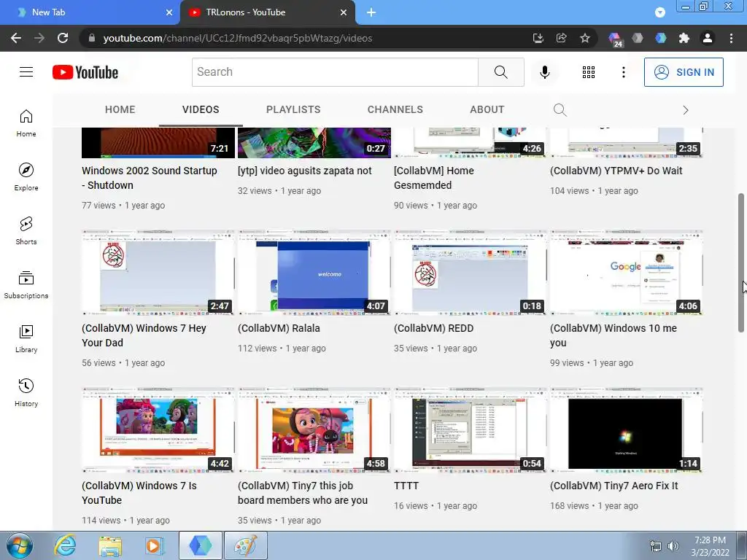Image resolution: width=747 pixels, height=560 pixels.
Task: Click the volume speaker tray icon
Action: pos(673,546)
